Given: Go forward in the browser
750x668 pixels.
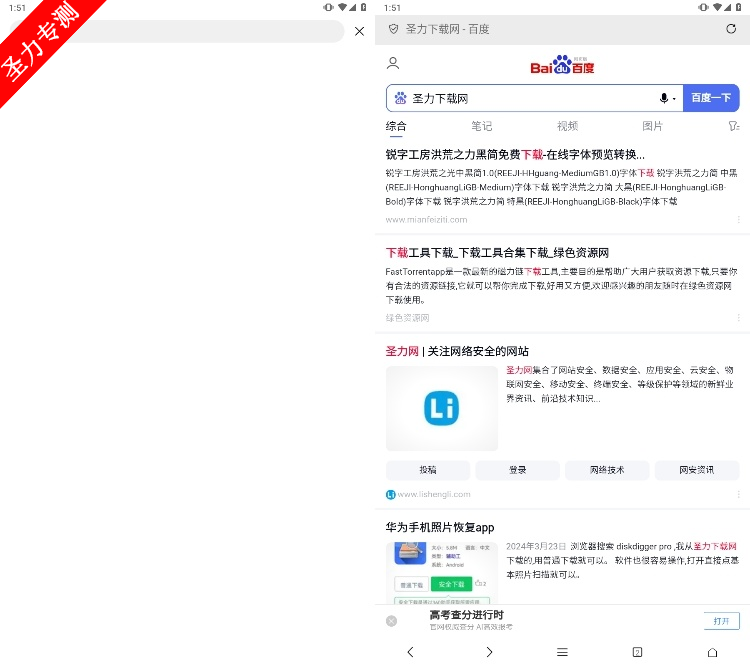Looking at the screenshot, I should (489, 652).
